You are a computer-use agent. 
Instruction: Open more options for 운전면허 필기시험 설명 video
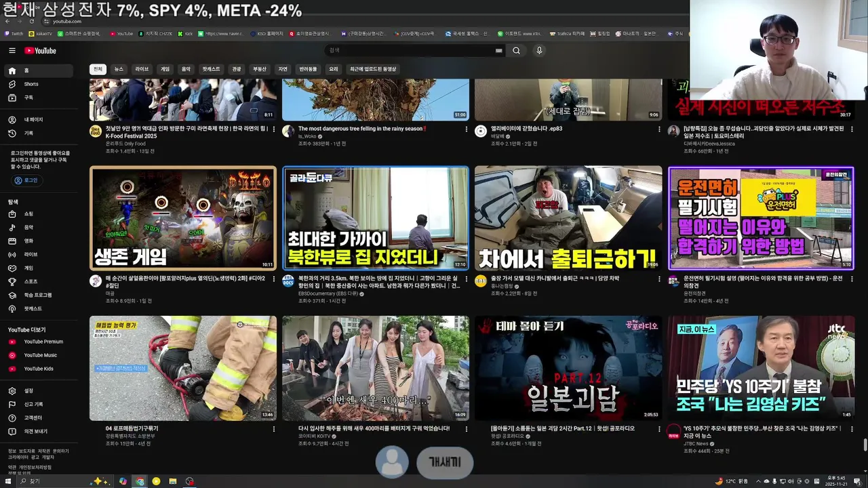pyautogui.click(x=852, y=279)
